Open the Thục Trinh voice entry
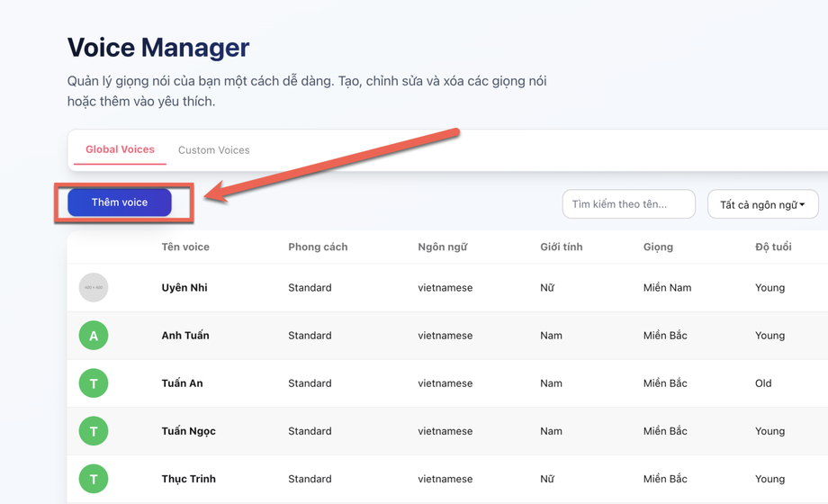The image size is (828, 504). click(188, 479)
